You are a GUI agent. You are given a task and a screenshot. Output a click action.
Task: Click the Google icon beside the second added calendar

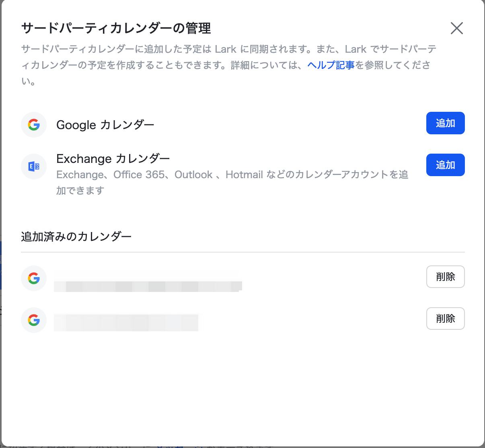point(34,320)
